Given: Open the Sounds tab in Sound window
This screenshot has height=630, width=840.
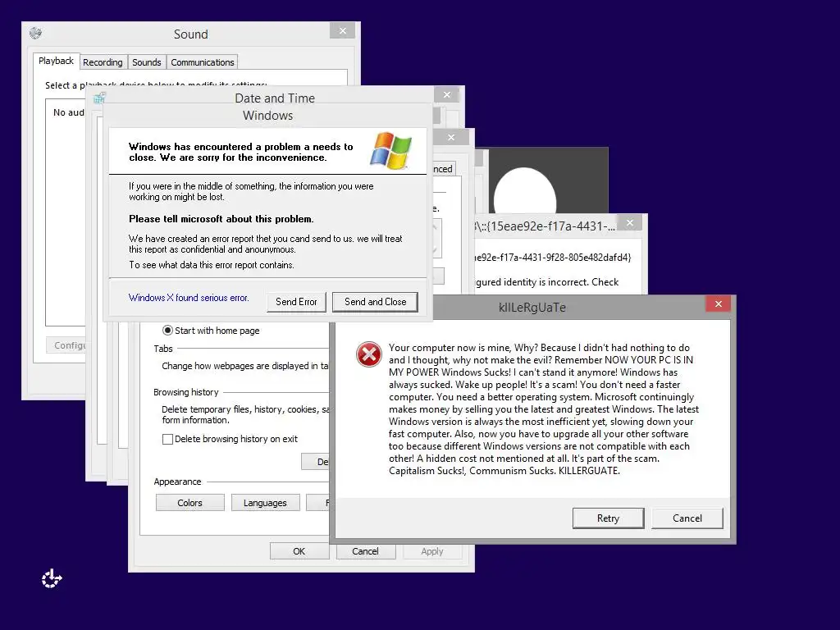Looking at the screenshot, I should click(x=147, y=62).
